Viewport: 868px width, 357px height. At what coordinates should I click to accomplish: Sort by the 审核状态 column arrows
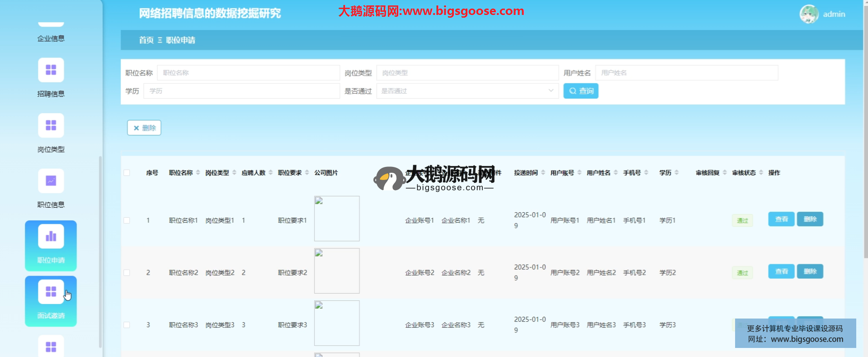coord(761,172)
